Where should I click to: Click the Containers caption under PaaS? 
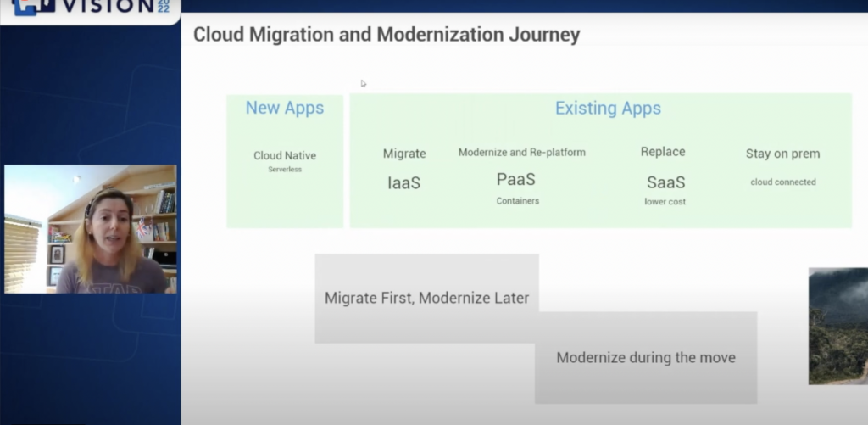[x=517, y=201]
